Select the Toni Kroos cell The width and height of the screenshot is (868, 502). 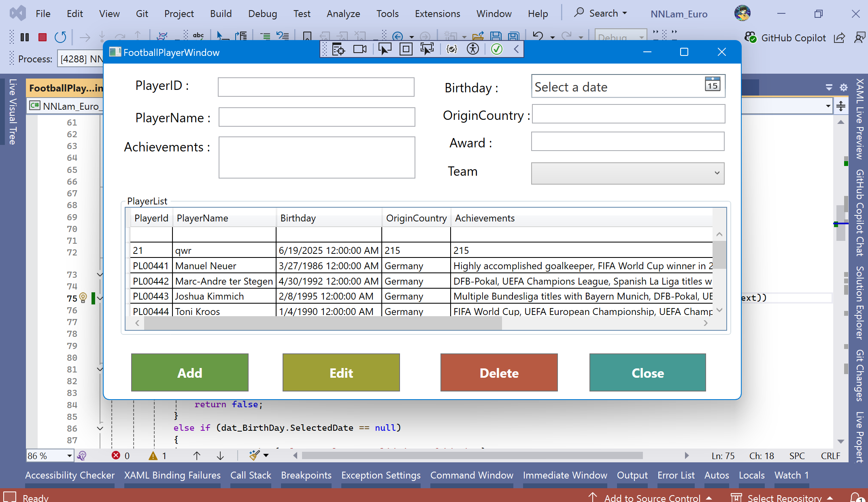[x=224, y=311]
